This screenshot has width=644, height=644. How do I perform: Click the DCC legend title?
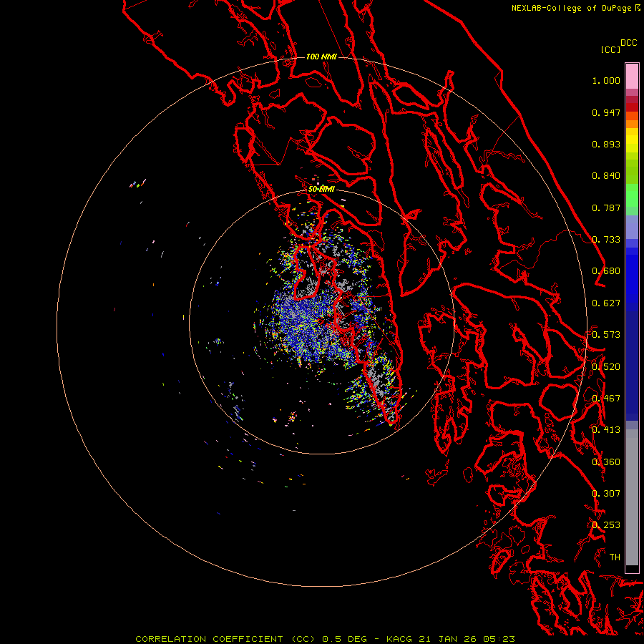(628, 43)
